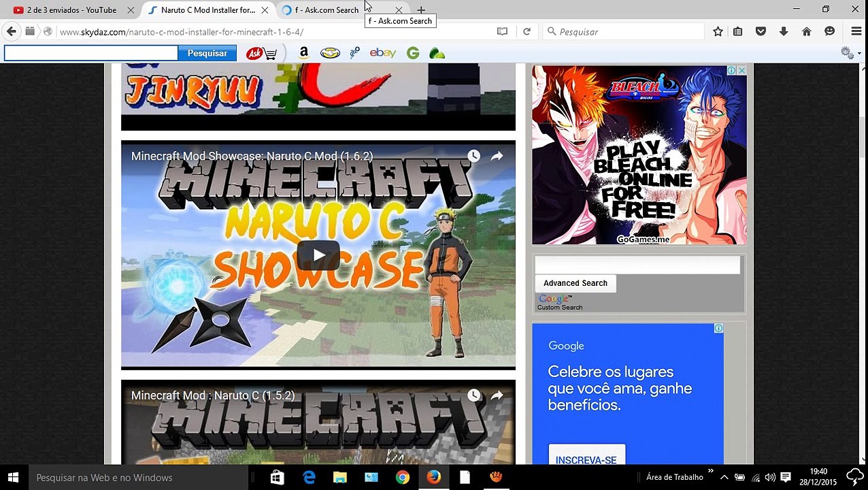Close the Naruto C Mod Installer tab
Screen dimensions: 868x490
tap(265, 10)
